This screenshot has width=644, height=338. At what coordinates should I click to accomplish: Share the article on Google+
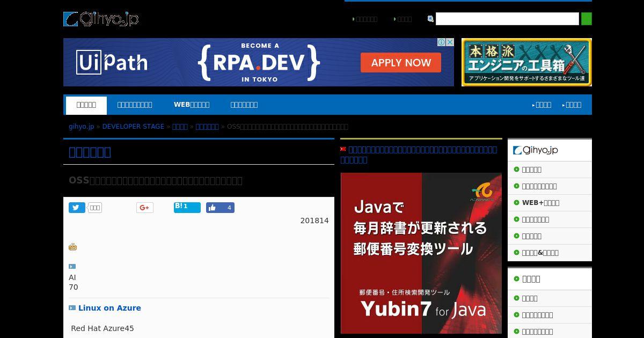coord(145,208)
